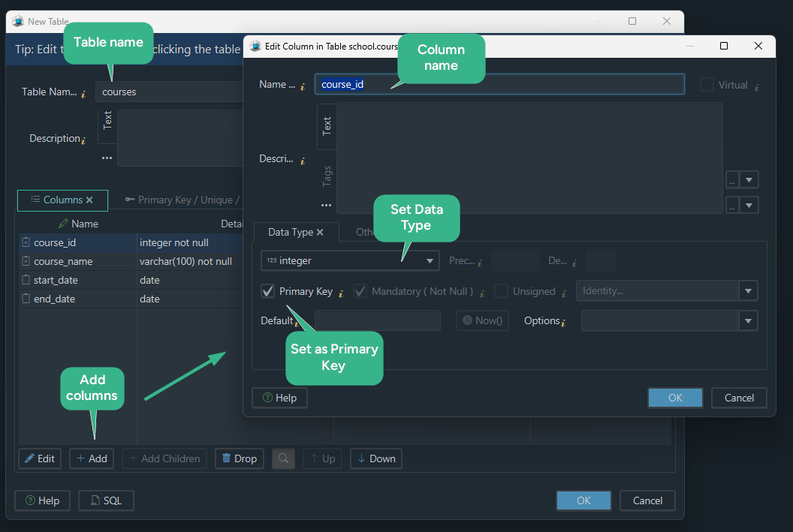Open the Options dropdown

[x=748, y=321]
